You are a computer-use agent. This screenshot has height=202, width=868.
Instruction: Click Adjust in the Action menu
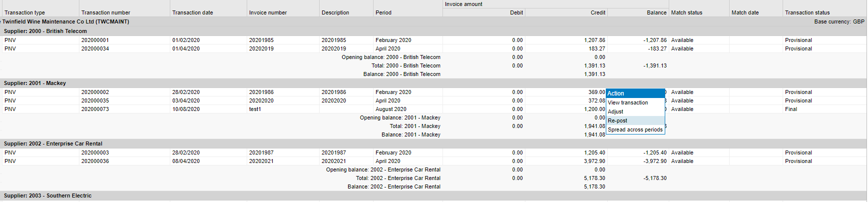click(x=615, y=111)
